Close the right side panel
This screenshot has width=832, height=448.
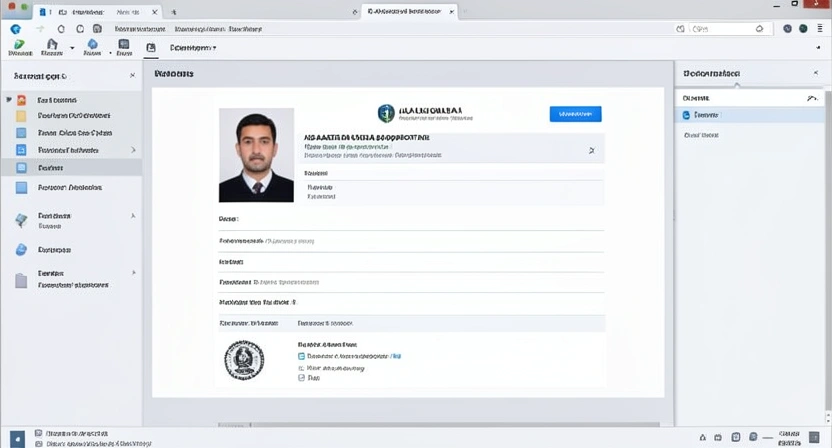(815, 74)
